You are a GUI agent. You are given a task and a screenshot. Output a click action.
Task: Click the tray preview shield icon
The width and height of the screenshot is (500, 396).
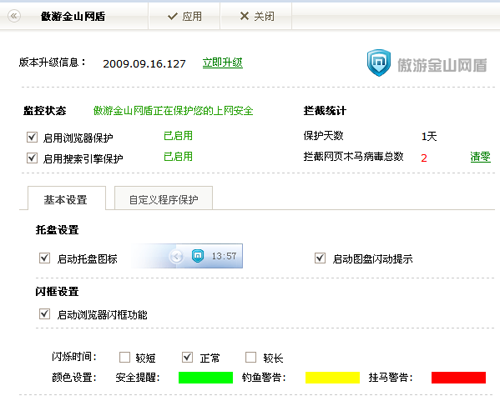pos(198,256)
